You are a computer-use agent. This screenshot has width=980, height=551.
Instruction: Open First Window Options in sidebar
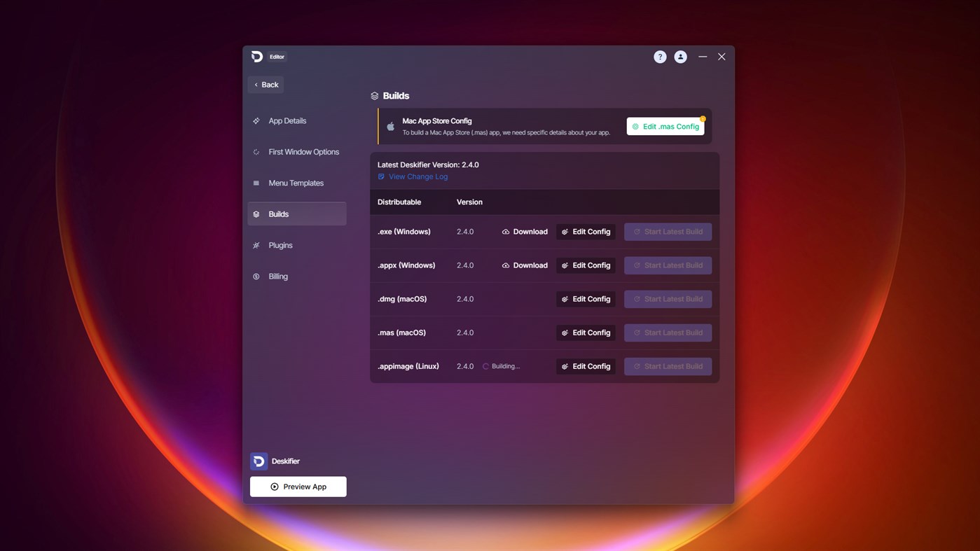point(297,152)
